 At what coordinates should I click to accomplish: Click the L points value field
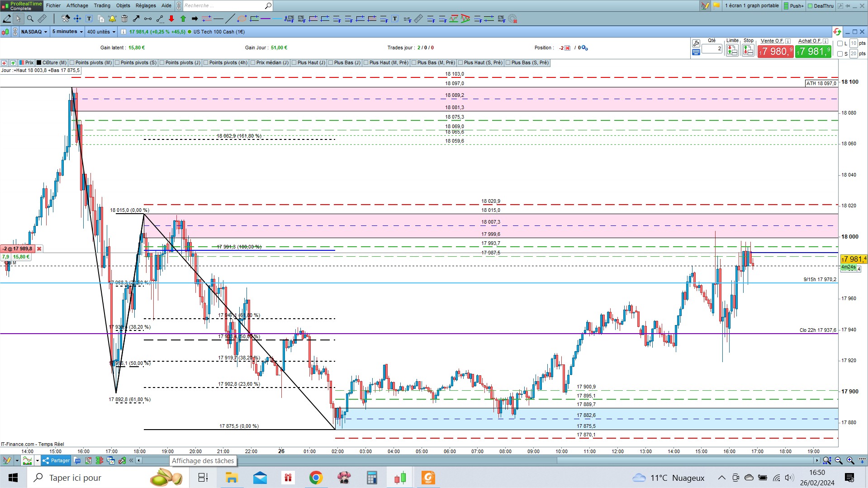[x=854, y=43]
